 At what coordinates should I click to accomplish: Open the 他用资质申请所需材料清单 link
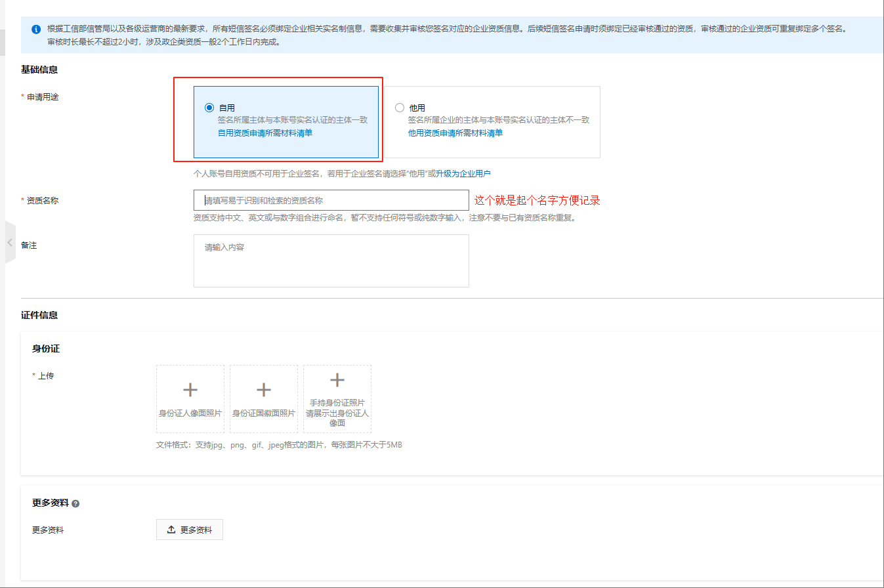455,133
